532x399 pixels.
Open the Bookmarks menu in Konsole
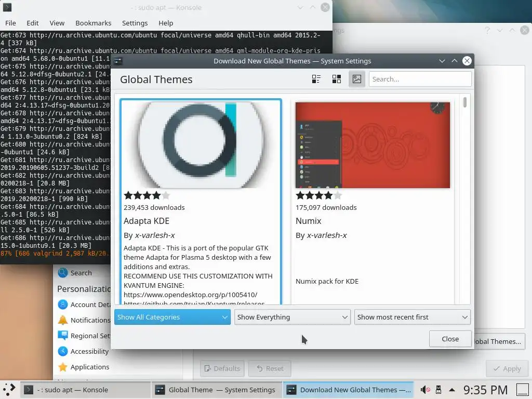tap(94, 23)
